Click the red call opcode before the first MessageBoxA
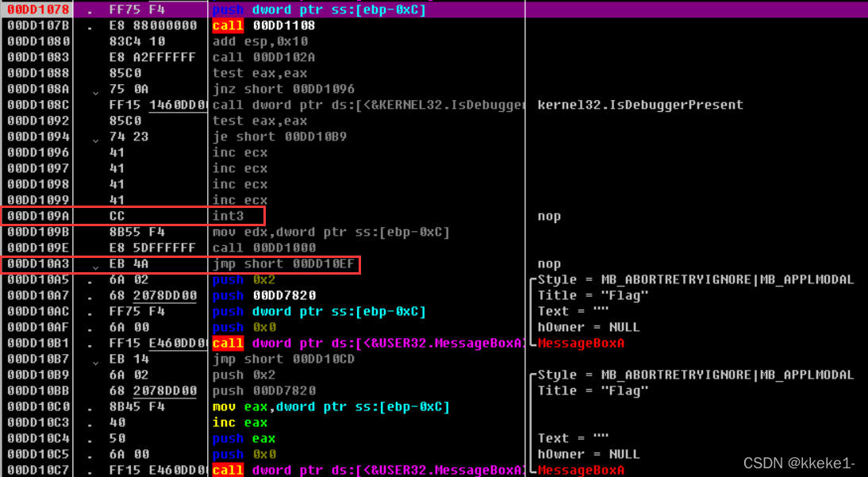868x477 pixels. coord(227,342)
